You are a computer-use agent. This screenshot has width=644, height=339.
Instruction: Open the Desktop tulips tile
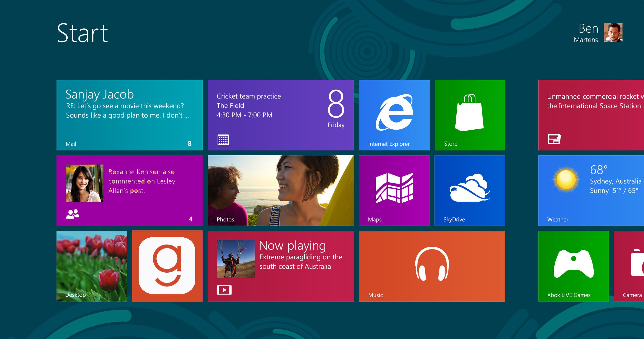click(x=92, y=266)
